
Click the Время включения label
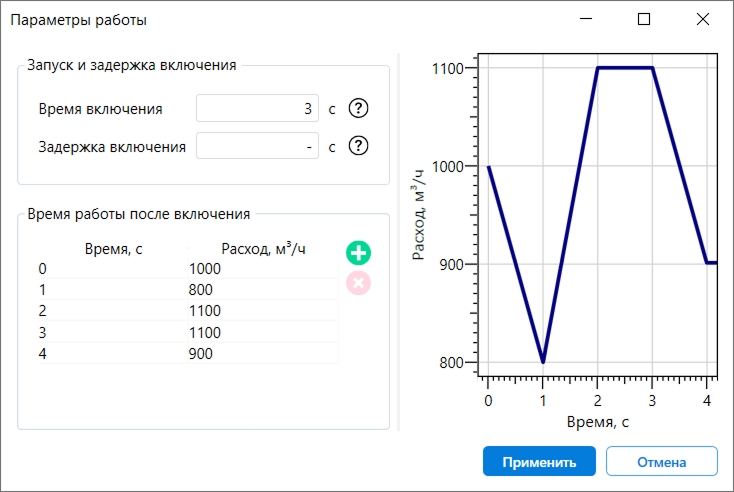click(x=100, y=109)
